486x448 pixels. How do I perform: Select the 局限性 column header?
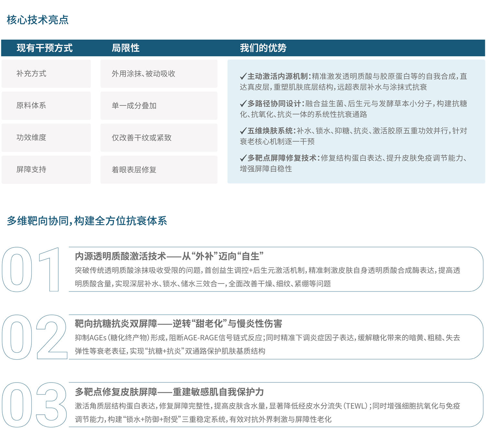(x=125, y=48)
